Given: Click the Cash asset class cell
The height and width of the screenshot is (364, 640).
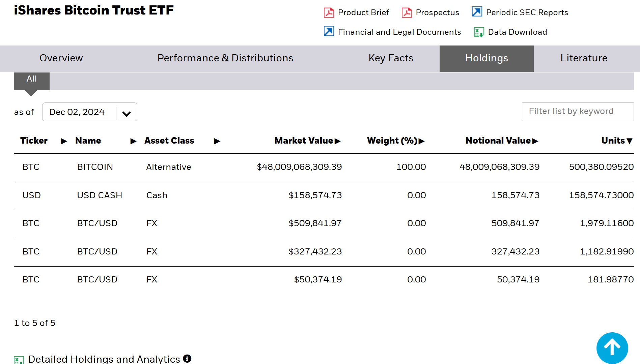Looking at the screenshot, I should click(x=157, y=195).
